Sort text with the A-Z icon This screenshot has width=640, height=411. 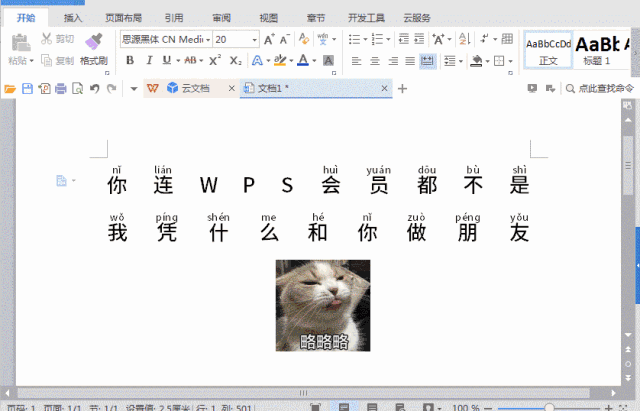[464, 39]
